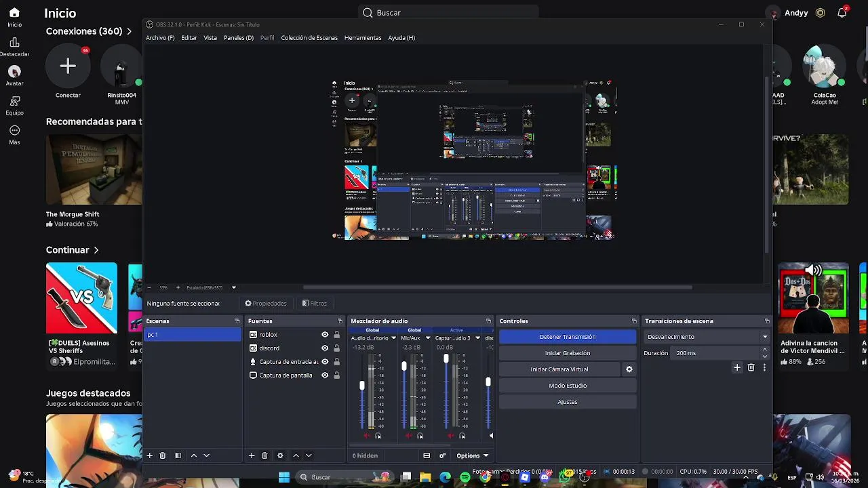Increase the Duración value stepper
Viewport: 868px width, 488px height.
765,350
